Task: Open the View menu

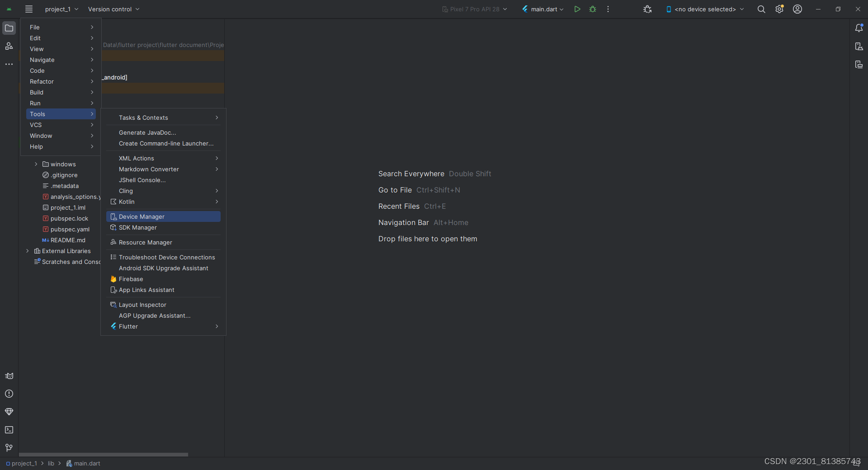Action: (61, 49)
